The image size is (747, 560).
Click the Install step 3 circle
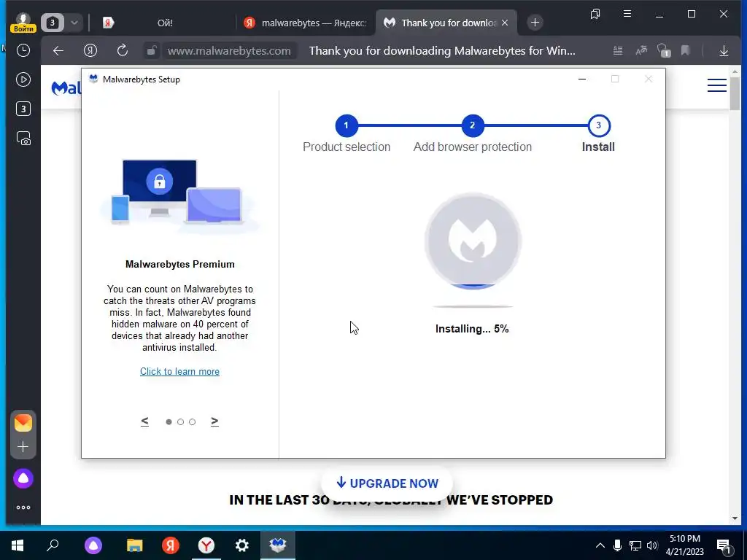(x=599, y=125)
